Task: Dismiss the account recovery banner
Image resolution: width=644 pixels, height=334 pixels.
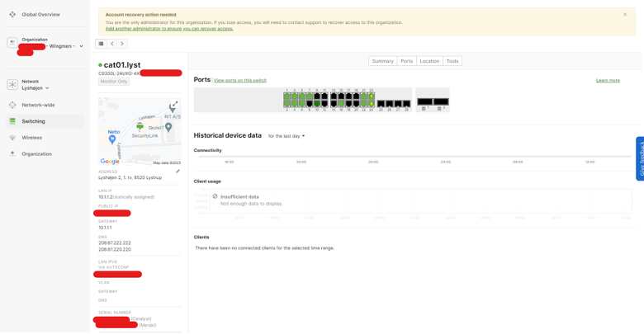Action: point(625,15)
